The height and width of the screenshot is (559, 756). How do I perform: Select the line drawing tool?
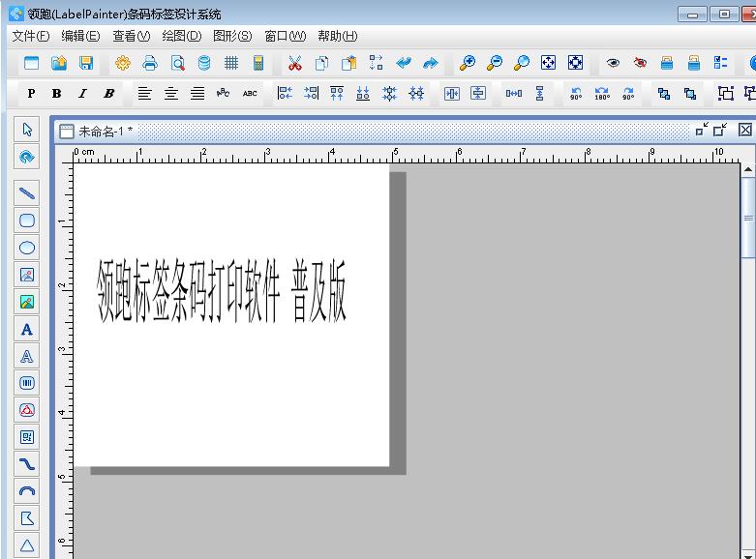(27, 193)
